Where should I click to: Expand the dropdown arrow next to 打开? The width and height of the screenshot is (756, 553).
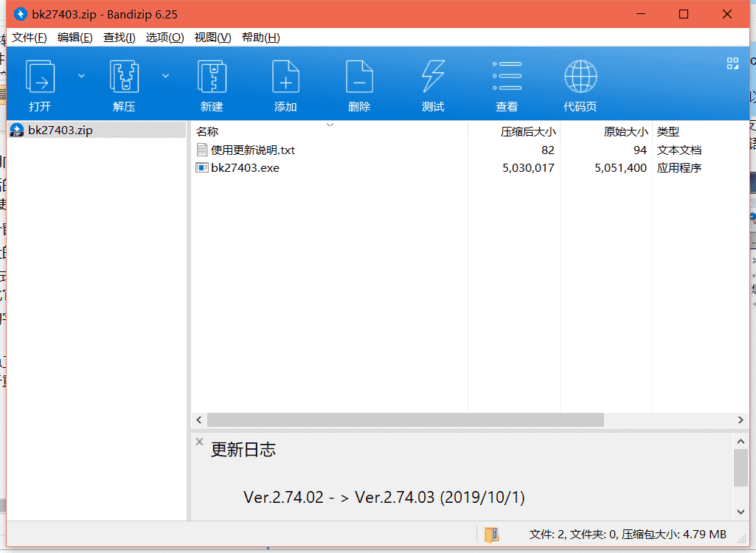(81, 76)
